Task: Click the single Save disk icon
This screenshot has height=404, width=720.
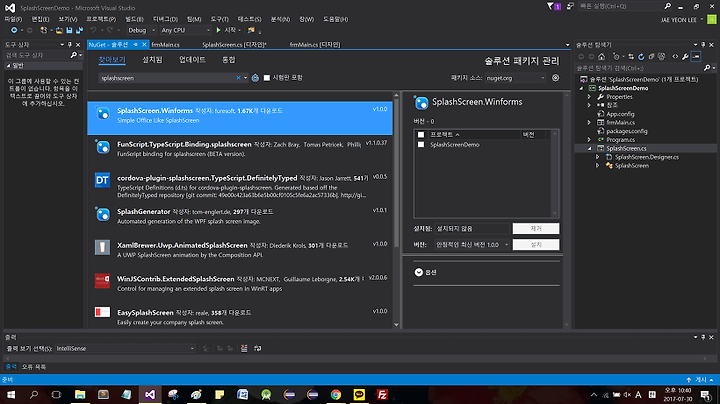Action: [x=69, y=30]
